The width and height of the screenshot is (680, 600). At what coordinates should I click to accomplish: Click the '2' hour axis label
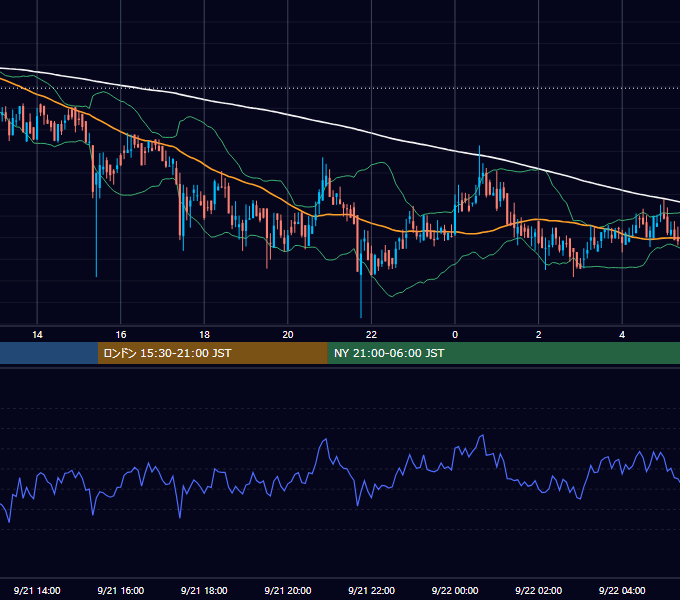[538, 335]
